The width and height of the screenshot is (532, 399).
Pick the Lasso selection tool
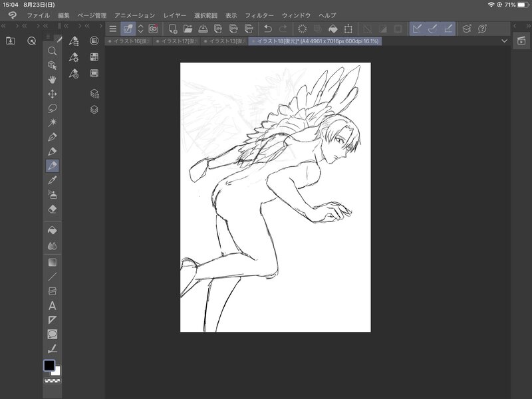tap(53, 108)
